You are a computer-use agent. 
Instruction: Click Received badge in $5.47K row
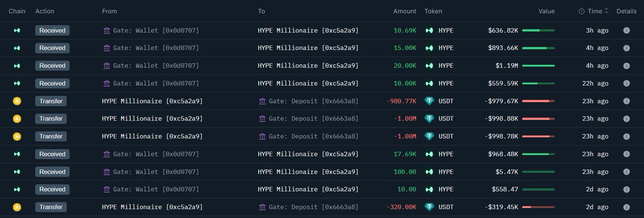(x=52, y=172)
